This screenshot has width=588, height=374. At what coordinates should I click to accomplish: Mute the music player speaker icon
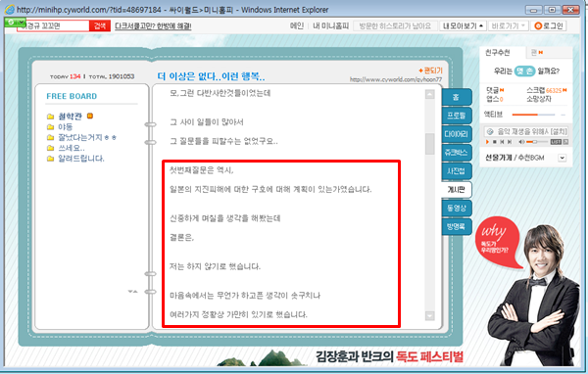click(521, 142)
